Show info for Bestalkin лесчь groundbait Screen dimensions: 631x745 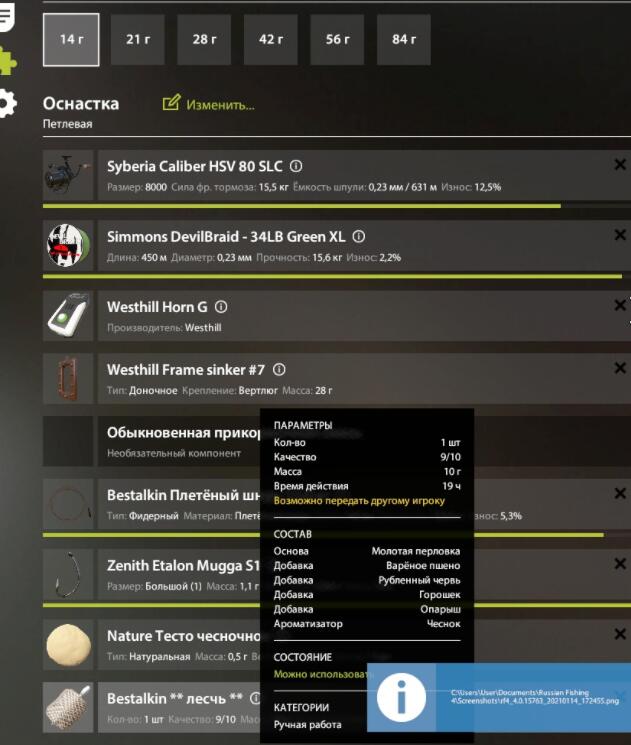point(255,698)
